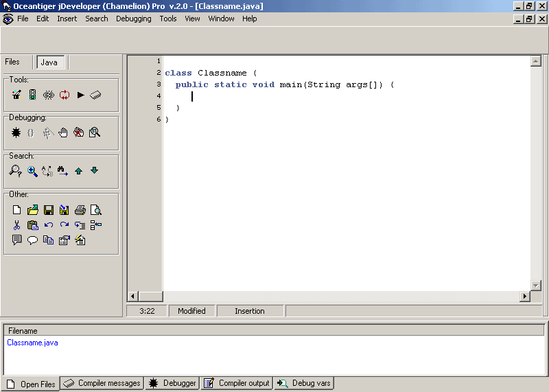
Task: Click the floppy disk with blue arrow icon
Action: (64, 210)
